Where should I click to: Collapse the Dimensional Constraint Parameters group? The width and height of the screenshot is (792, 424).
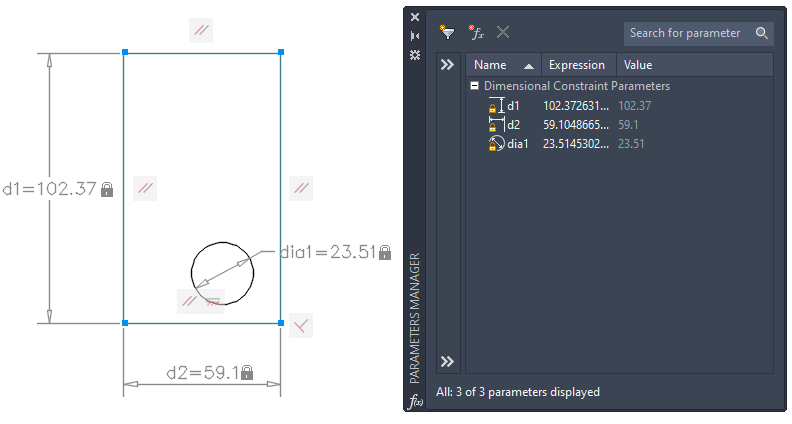474,86
